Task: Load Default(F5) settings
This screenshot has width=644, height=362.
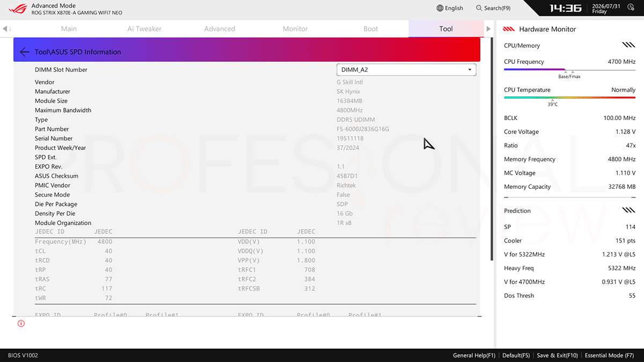Action: tap(516, 356)
